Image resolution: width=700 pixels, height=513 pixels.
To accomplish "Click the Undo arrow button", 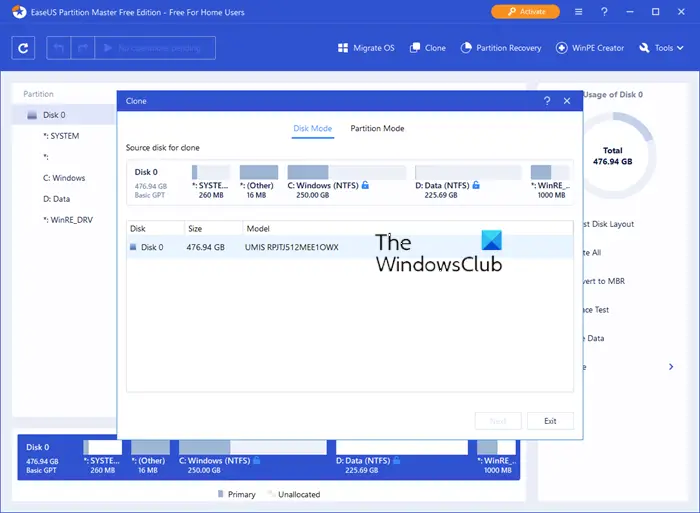I will pos(58,48).
